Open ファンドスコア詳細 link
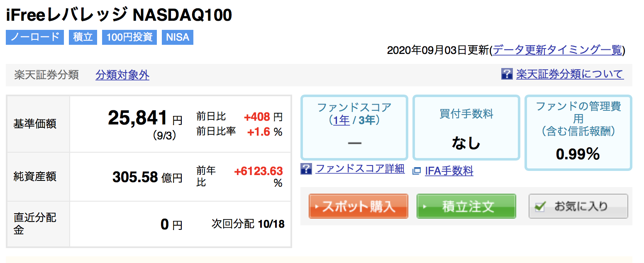Image resolution: width=644 pixels, height=263 pixels. point(360,168)
